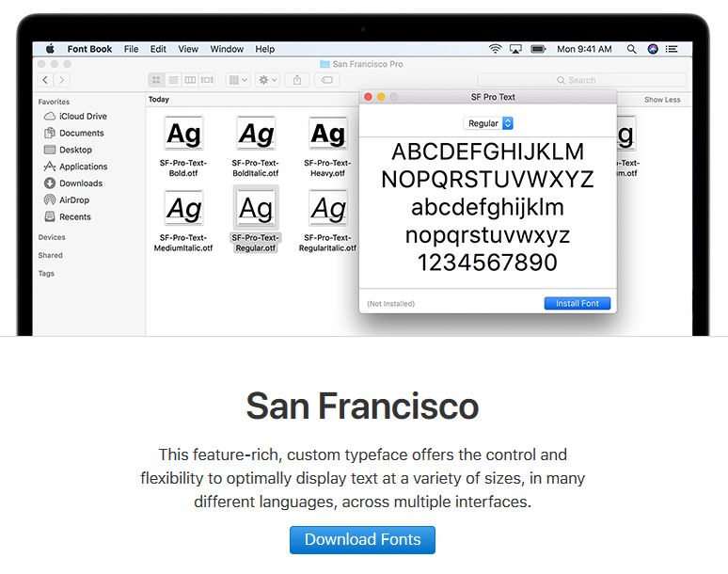Select Desktop in sidebar
Screen dimensions: 728x574
pos(68,150)
